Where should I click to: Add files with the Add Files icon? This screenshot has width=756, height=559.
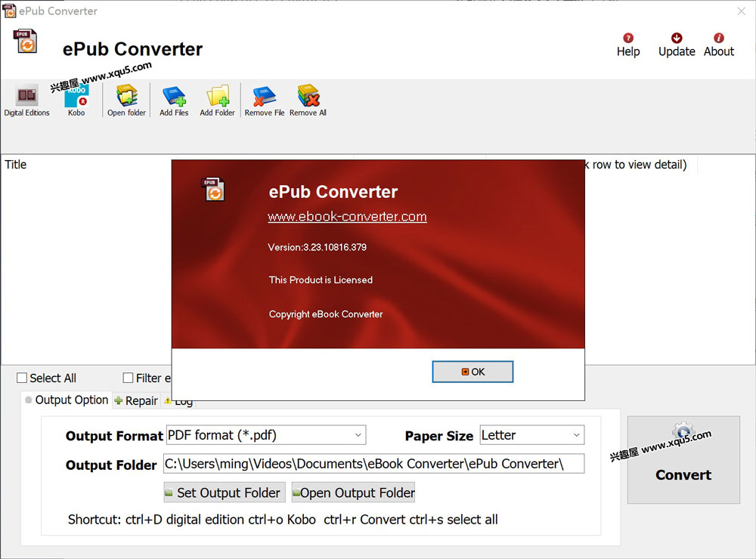point(174,100)
